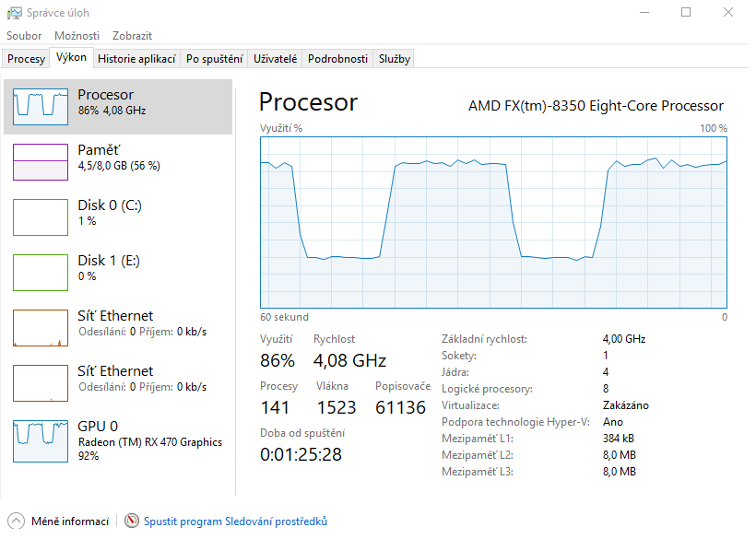Screen dimensions: 756x539
Task: Switch to the Služby tab
Action: tap(394, 59)
